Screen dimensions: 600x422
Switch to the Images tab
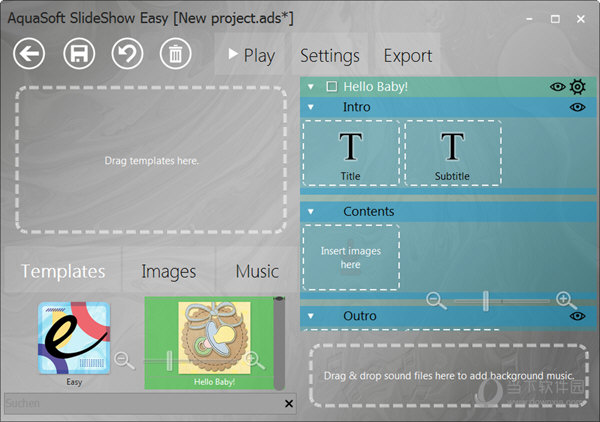[169, 271]
